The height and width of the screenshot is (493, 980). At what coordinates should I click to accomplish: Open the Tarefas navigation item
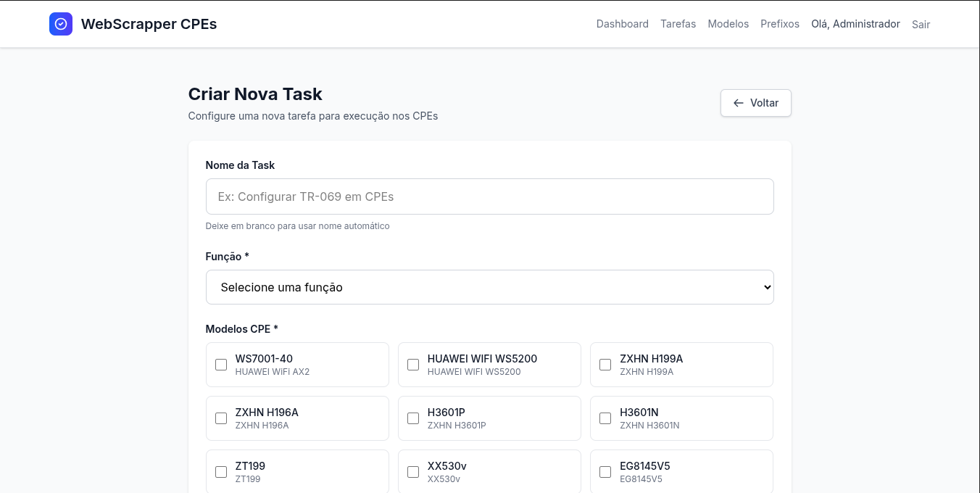point(678,24)
